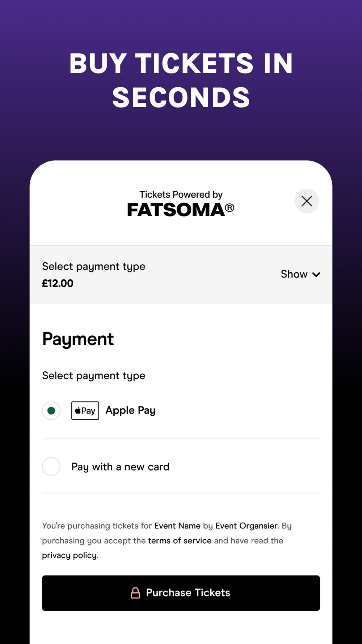
Task: Click the Show text to reveal summary
Action: point(294,274)
